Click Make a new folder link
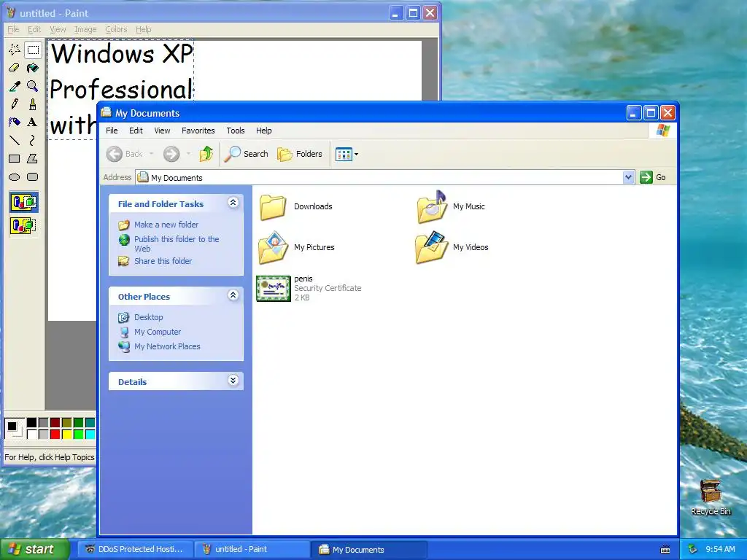Viewport: 747px width, 560px height. tap(166, 225)
